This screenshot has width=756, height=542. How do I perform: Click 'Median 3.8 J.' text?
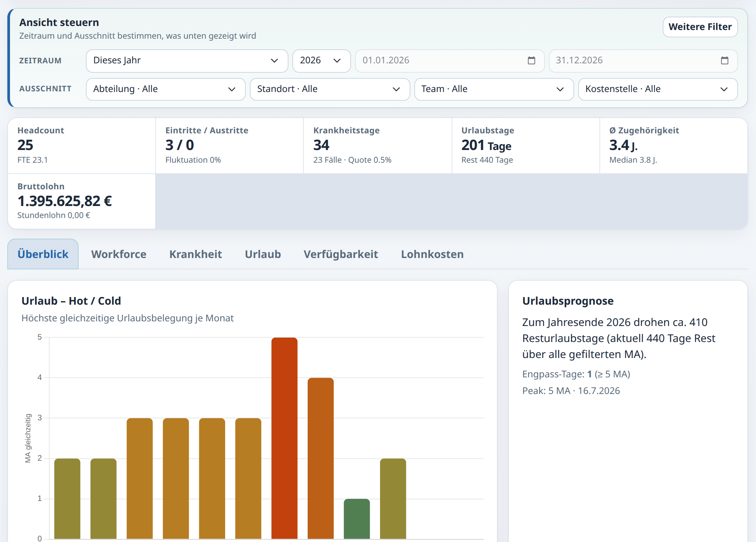[633, 160]
